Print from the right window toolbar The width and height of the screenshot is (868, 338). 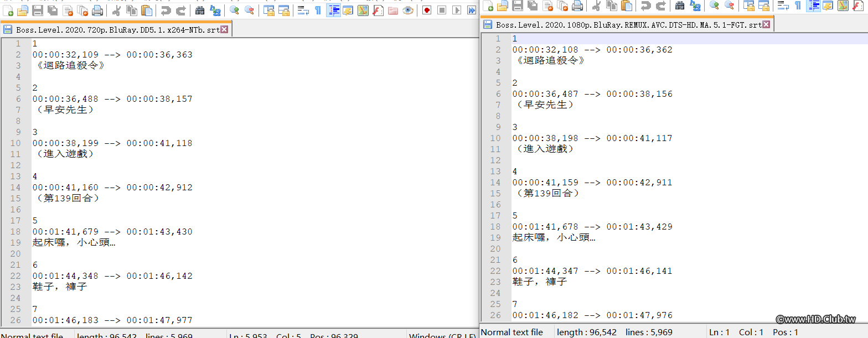(577, 6)
